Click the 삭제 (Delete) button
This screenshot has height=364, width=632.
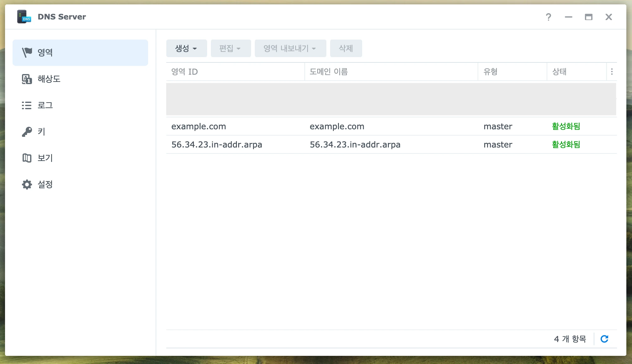(346, 48)
